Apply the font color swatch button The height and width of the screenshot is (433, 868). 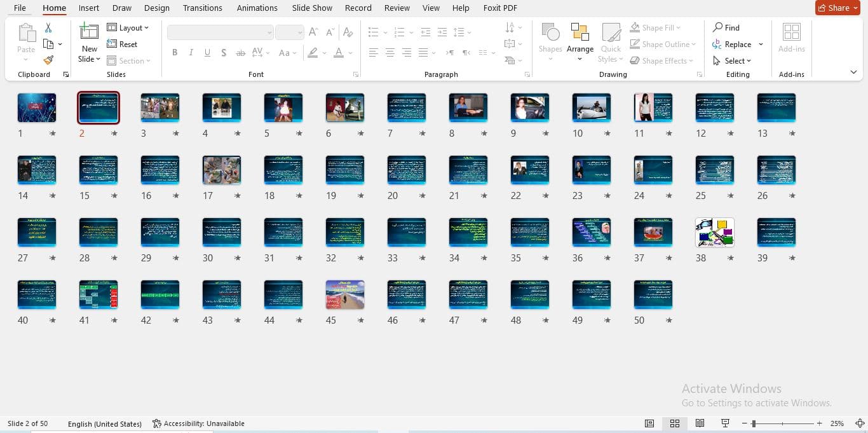click(339, 53)
